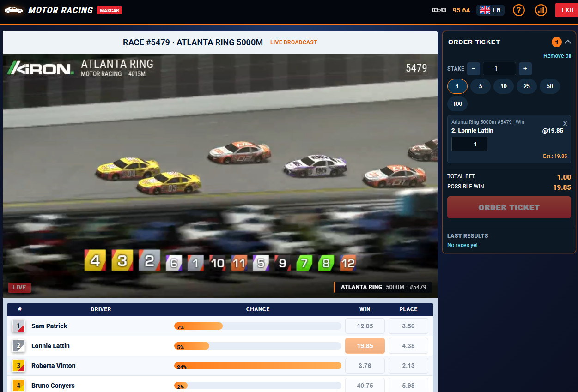This screenshot has height=392, width=578.
Task: Click the No races yet text
Action: pos(462,245)
